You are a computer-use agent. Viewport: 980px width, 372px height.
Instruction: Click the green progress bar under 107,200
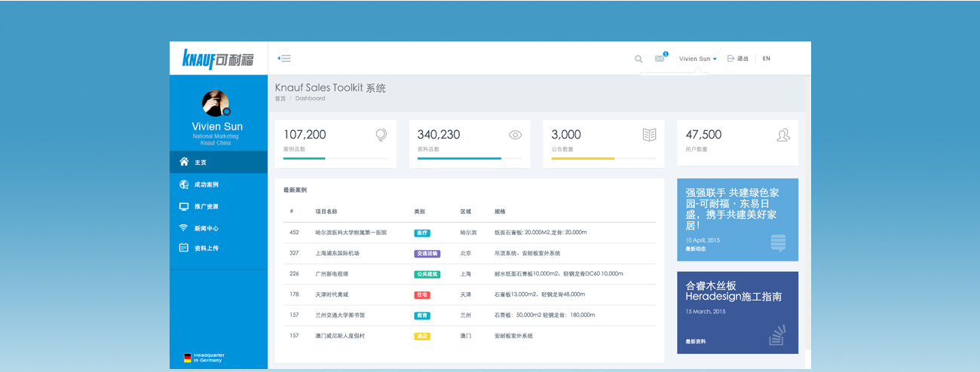pyautogui.click(x=305, y=158)
